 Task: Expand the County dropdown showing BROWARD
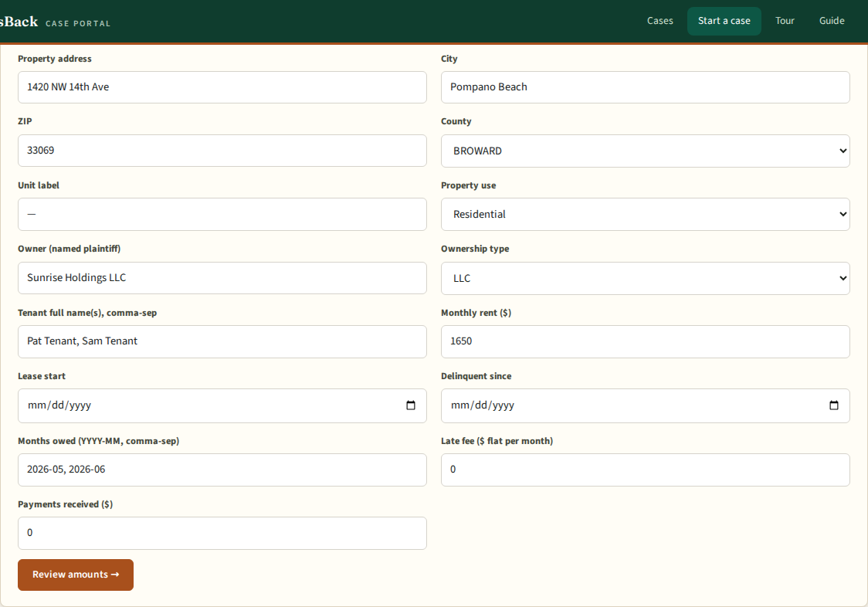tap(645, 151)
